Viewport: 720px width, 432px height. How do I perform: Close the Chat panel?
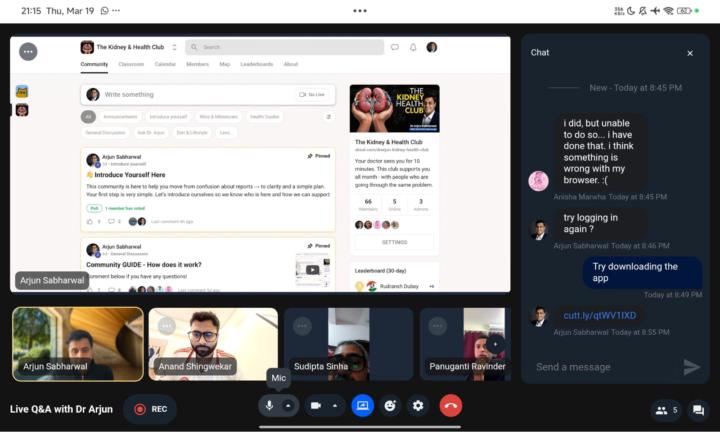click(690, 53)
